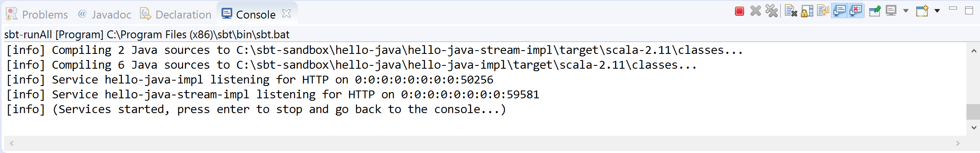Expand the Open Console dropdown arrow
This screenshot has width=980, height=153.
937,11
